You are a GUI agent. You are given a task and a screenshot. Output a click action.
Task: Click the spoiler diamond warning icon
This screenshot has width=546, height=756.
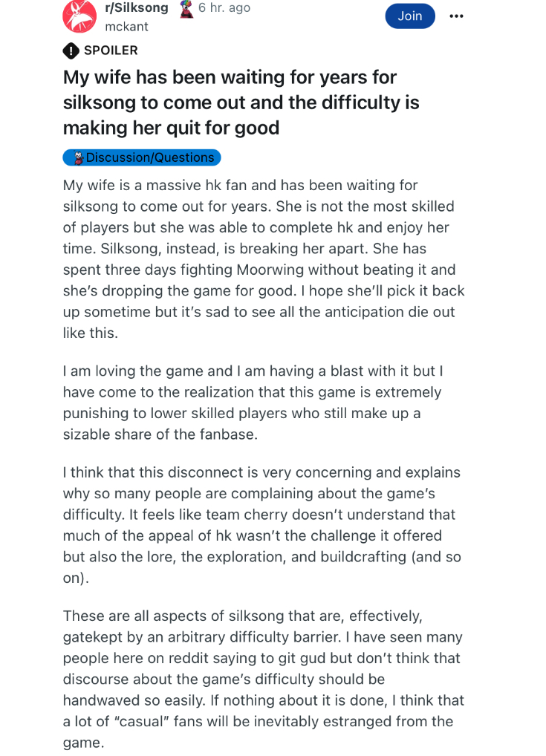(71, 50)
